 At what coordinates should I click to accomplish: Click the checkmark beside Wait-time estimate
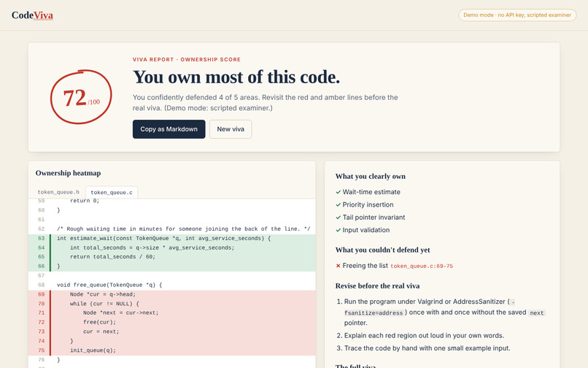coord(339,192)
